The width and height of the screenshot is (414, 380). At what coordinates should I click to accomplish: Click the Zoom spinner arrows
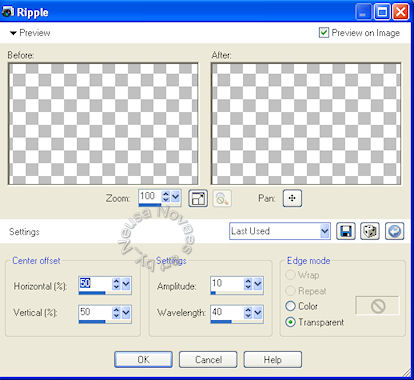pyautogui.click(x=166, y=197)
